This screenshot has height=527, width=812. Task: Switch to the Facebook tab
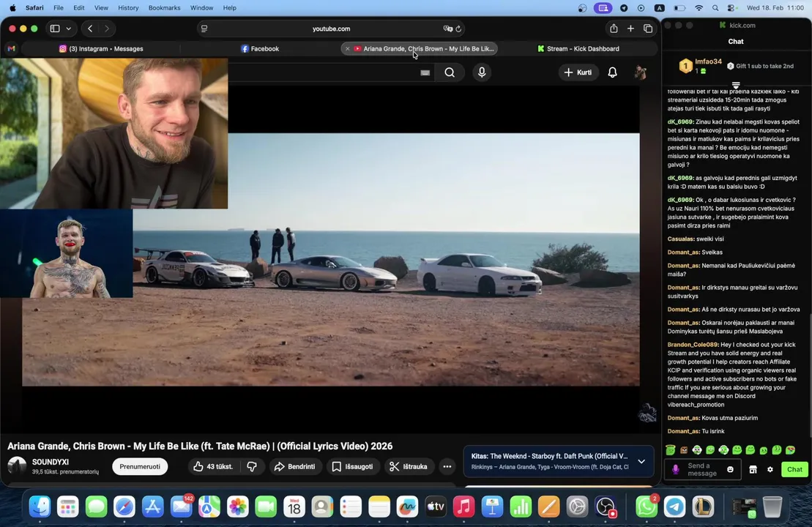[x=260, y=48]
